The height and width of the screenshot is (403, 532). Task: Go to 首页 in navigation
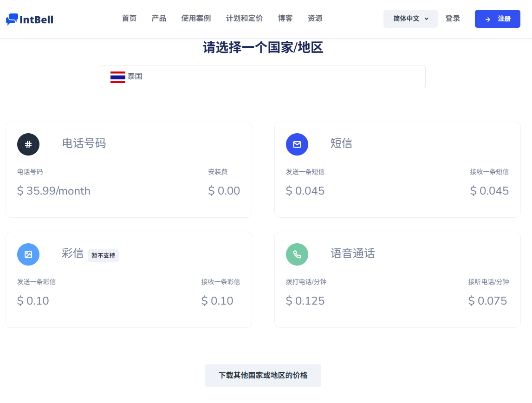click(x=129, y=19)
